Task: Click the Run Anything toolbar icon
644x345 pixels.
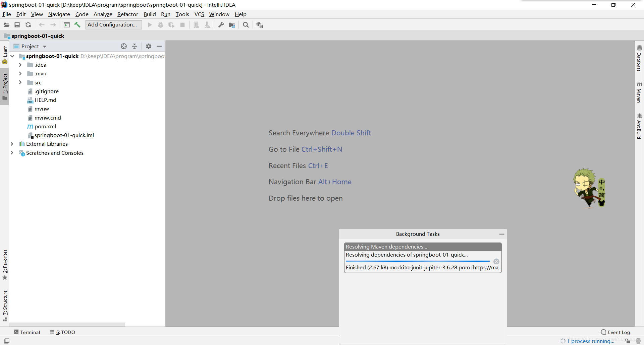Action: tap(67, 25)
